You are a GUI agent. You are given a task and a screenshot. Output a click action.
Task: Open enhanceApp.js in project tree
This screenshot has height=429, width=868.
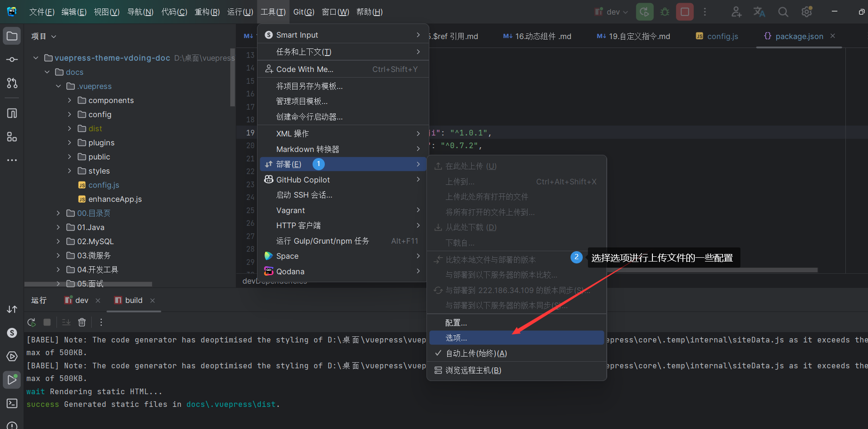click(x=115, y=199)
